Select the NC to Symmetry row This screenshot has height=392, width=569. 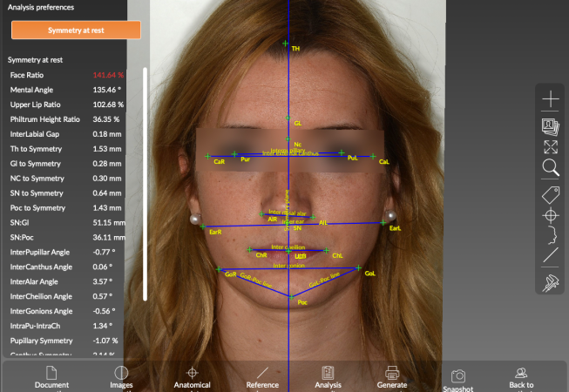(67, 179)
